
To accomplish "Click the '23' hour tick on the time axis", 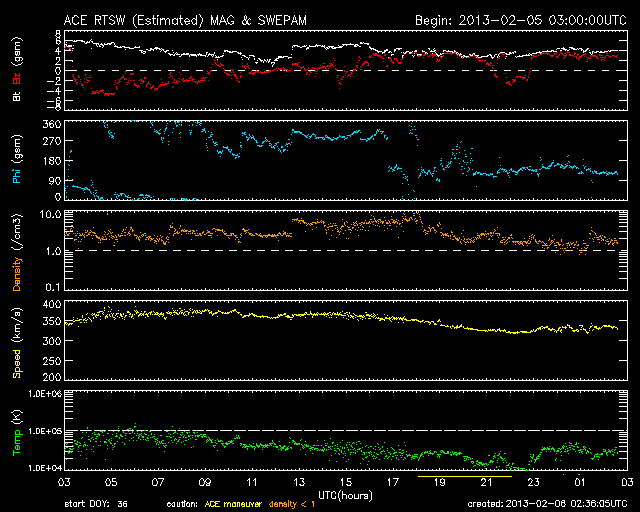I will 533,482.
